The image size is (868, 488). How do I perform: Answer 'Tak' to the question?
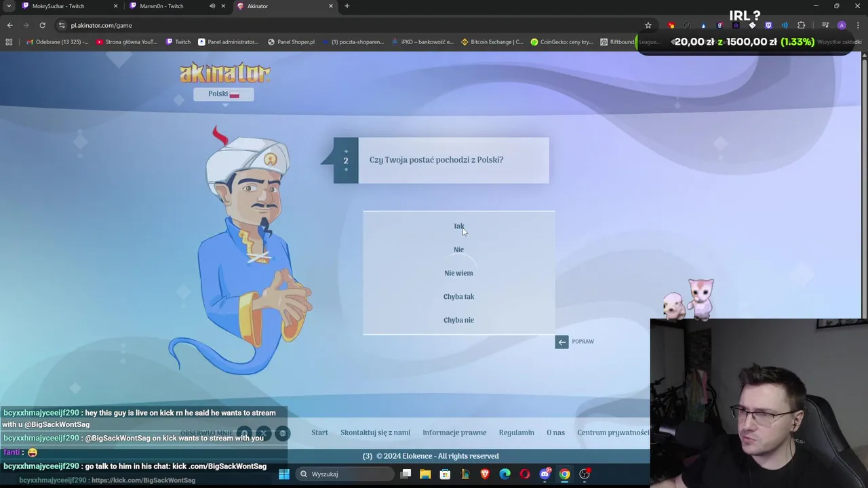458,226
